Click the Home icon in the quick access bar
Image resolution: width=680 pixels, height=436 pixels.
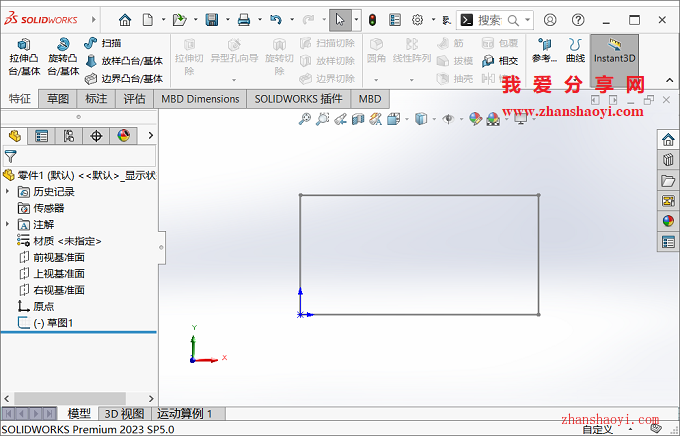point(125,20)
